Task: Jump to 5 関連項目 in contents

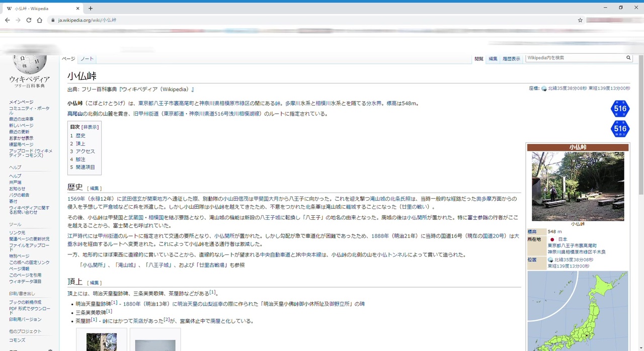Action: click(x=83, y=167)
